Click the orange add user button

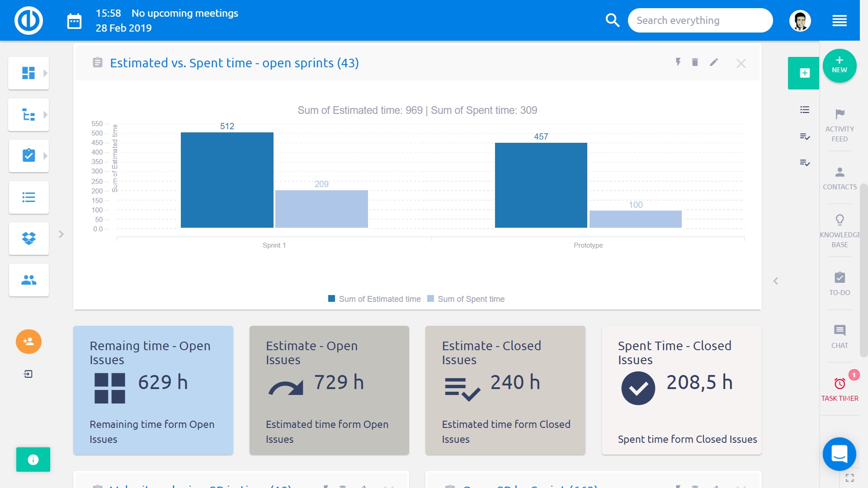tap(28, 342)
